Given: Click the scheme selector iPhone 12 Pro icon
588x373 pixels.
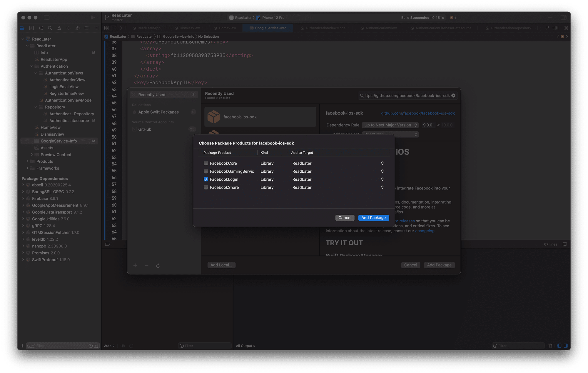Looking at the screenshot, I should [258, 17].
